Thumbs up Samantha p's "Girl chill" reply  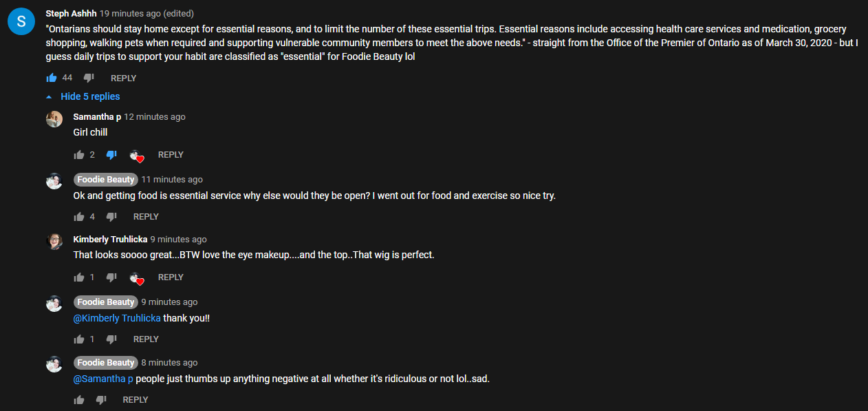point(79,155)
